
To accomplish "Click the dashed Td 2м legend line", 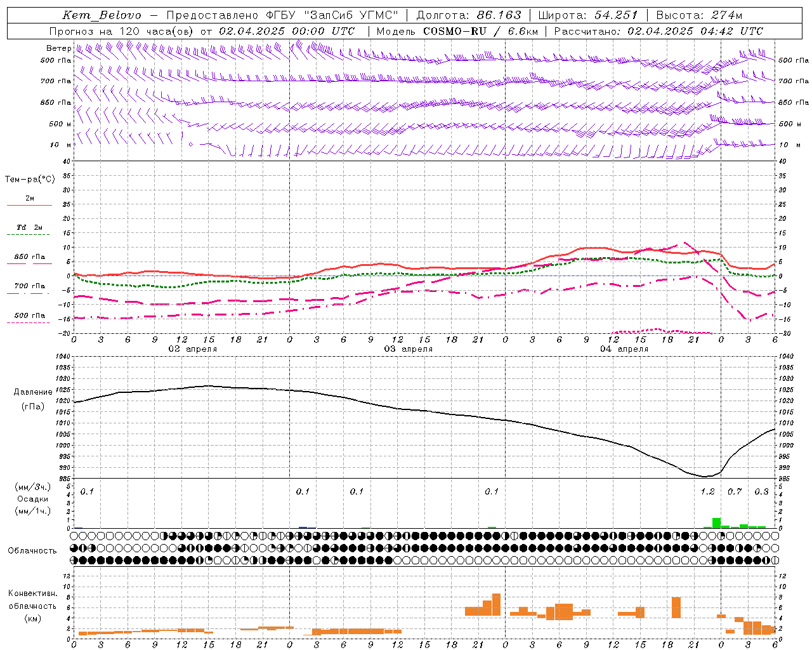I will pos(29,235).
